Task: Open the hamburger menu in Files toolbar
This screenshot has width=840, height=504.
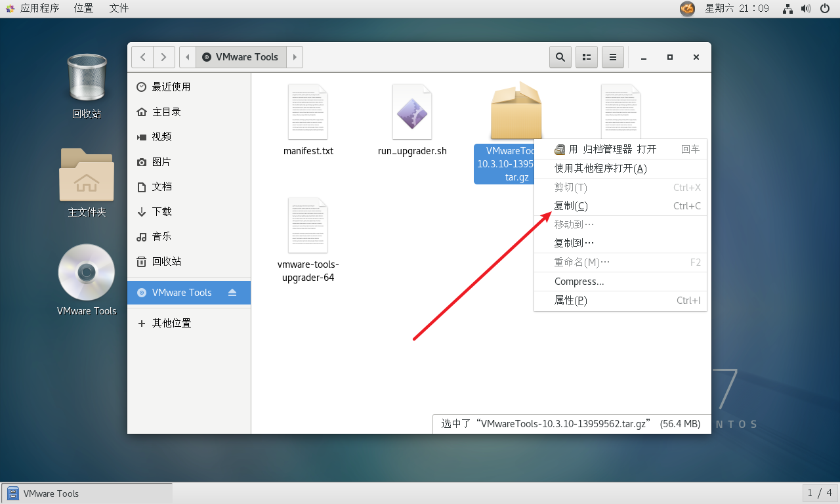Action: pyautogui.click(x=612, y=57)
